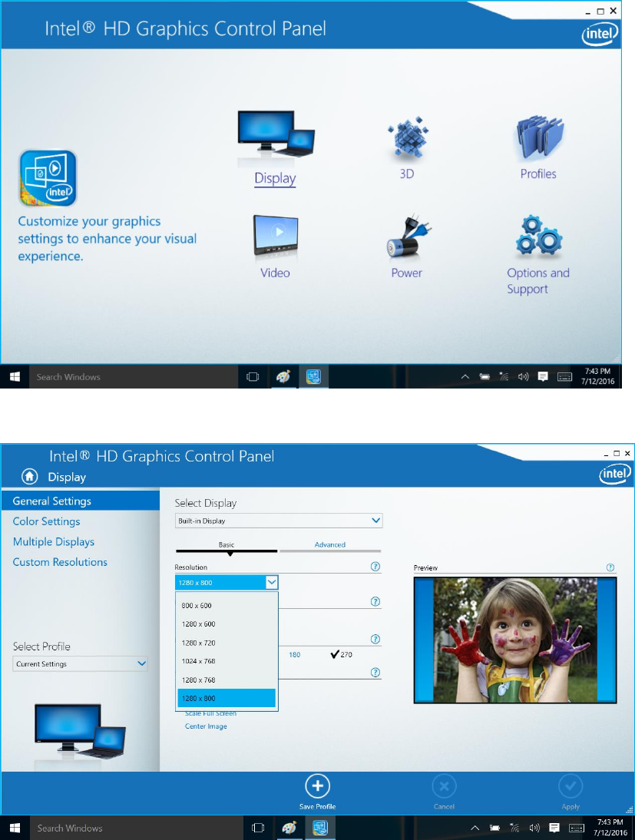Choose 1024 x 768 from the resolution list

coord(227,661)
